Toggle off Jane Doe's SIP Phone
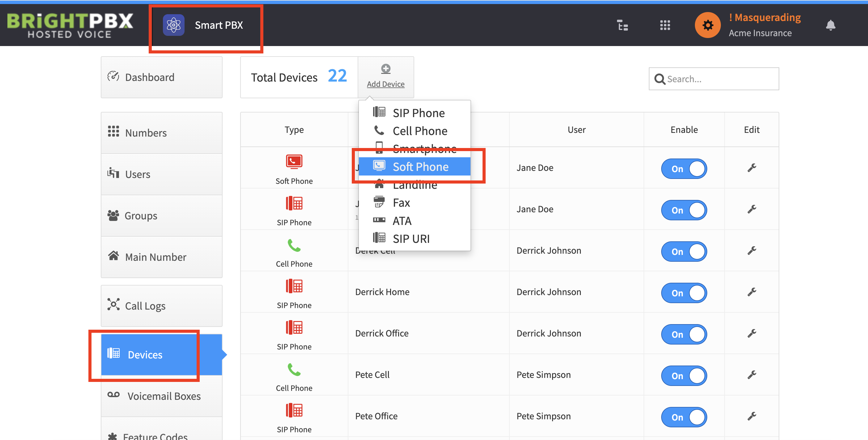 [x=684, y=210]
